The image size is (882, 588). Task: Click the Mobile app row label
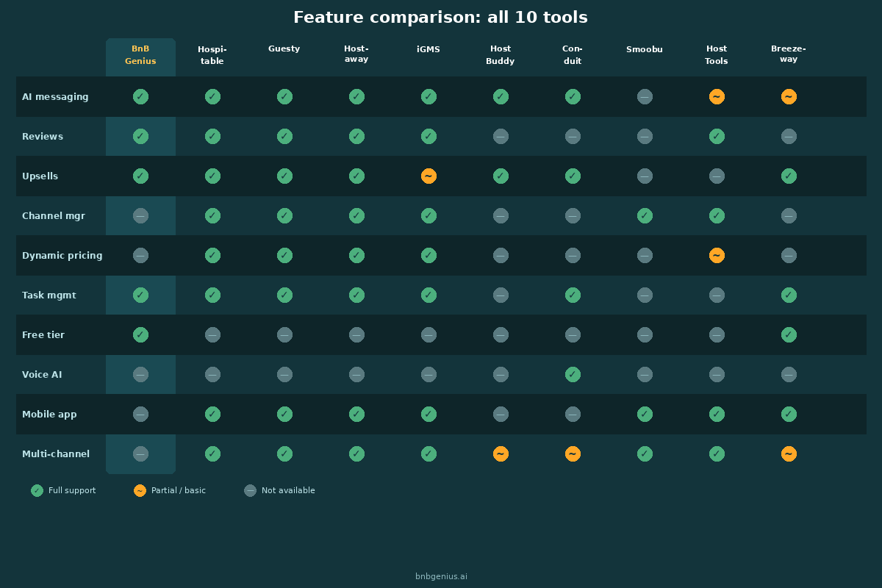coord(49,414)
